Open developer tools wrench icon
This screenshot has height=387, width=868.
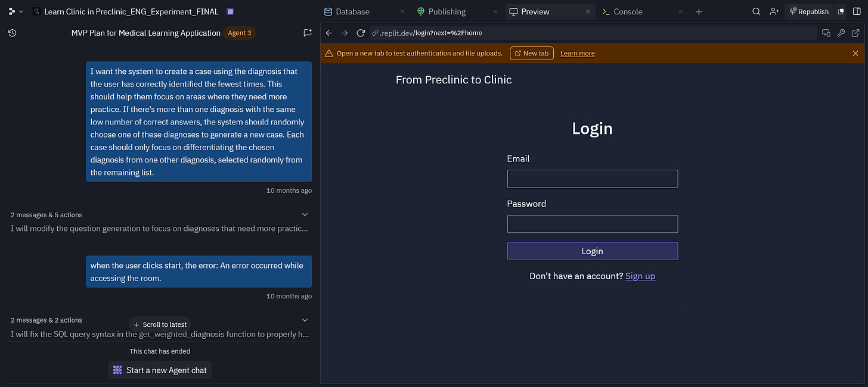[x=841, y=33]
